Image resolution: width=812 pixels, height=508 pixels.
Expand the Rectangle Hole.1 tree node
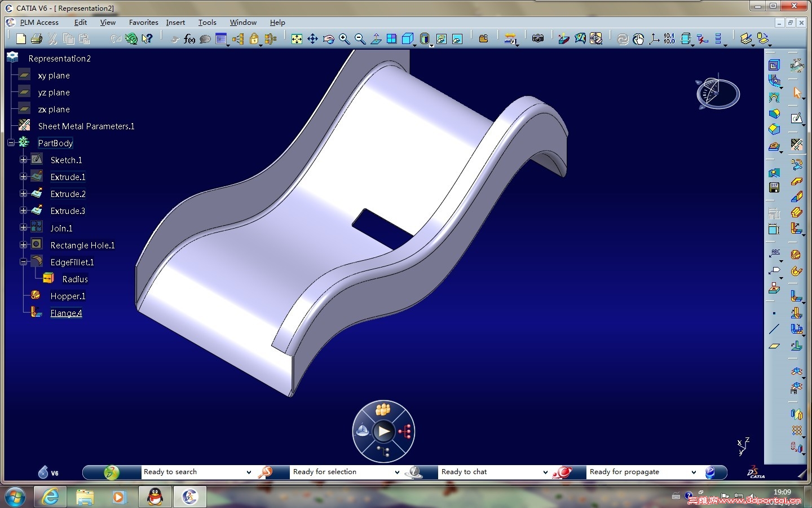coord(23,244)
